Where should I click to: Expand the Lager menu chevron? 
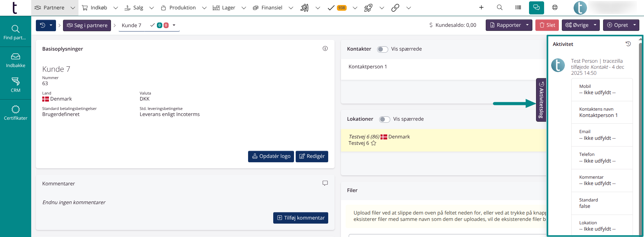point(244,8)
